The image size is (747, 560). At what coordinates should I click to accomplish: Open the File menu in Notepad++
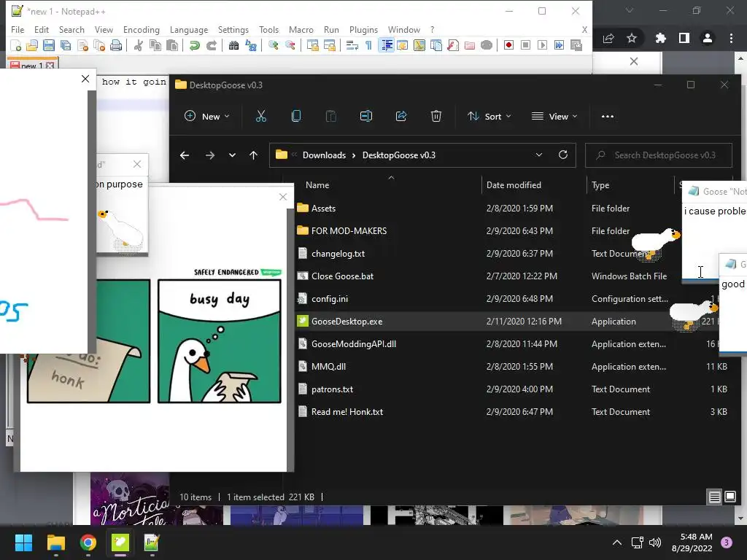(x=18, y=29)
